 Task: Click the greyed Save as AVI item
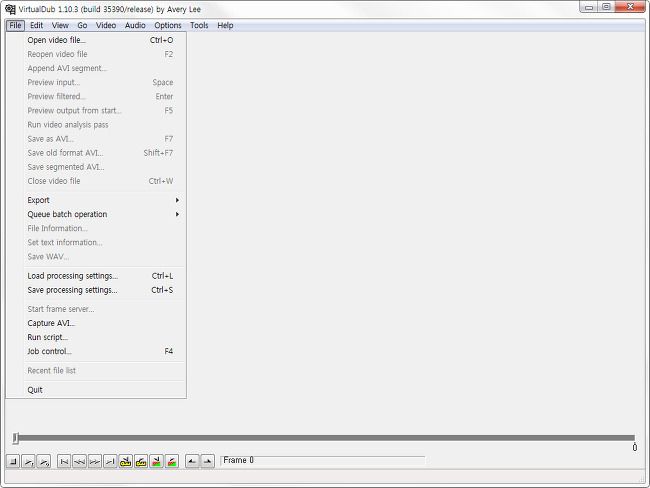[96, 139]
